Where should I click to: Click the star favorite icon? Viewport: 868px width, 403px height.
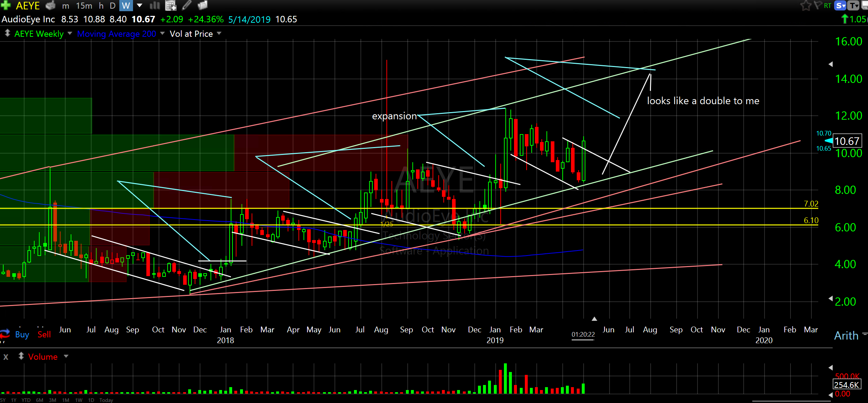pos(805,5)
